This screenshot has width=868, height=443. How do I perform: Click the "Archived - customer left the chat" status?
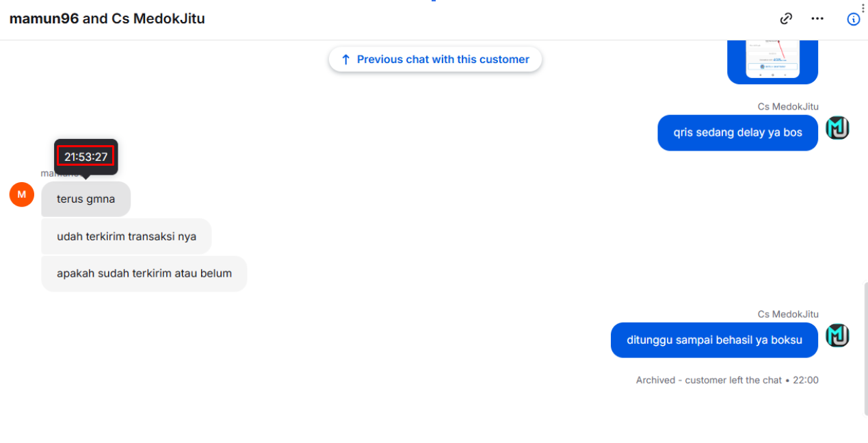coord(709,380)
